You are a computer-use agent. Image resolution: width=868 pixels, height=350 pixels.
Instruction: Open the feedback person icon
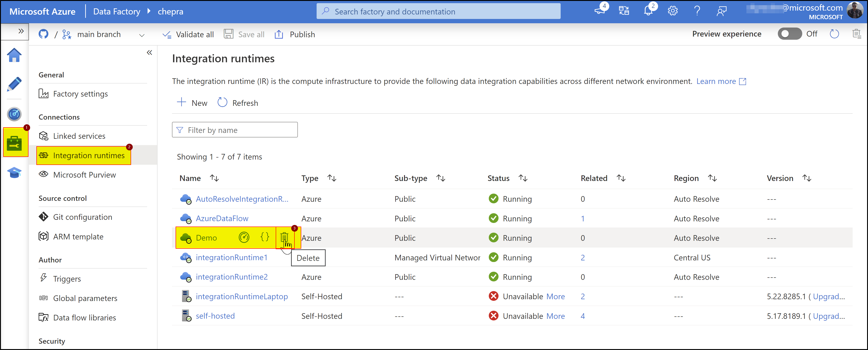[x=721, y=11]
